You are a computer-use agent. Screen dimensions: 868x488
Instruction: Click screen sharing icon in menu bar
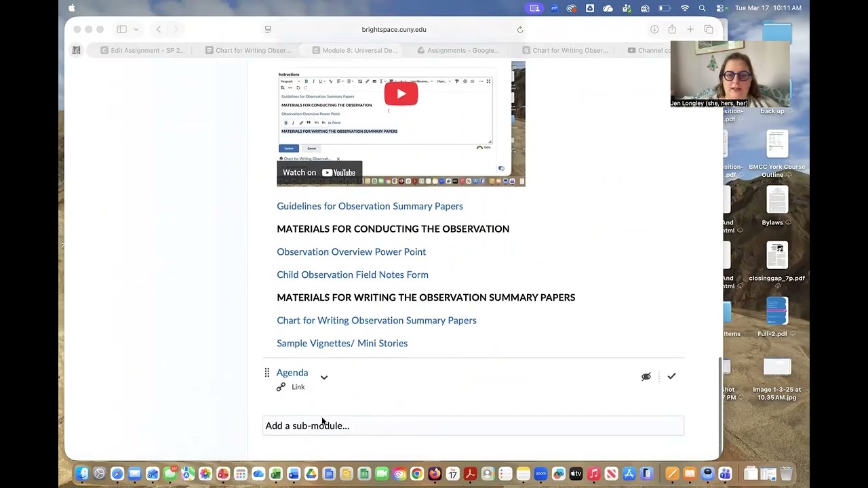535,8
